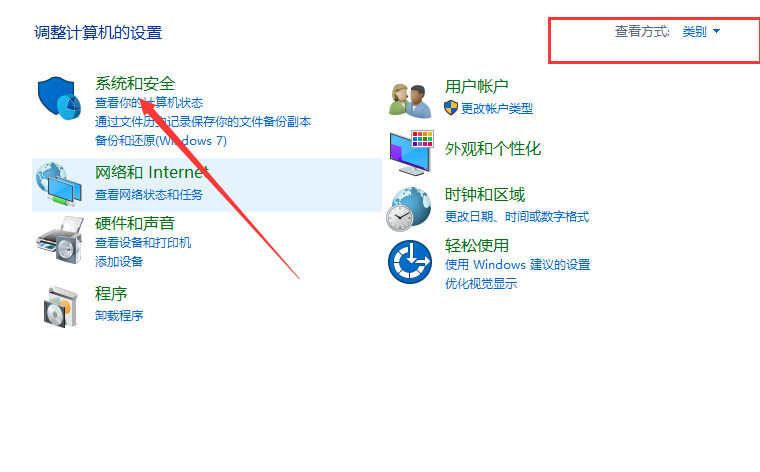Click the UAC shield beside 更改帐户类型
760x472 pixels.
[451, 108]
